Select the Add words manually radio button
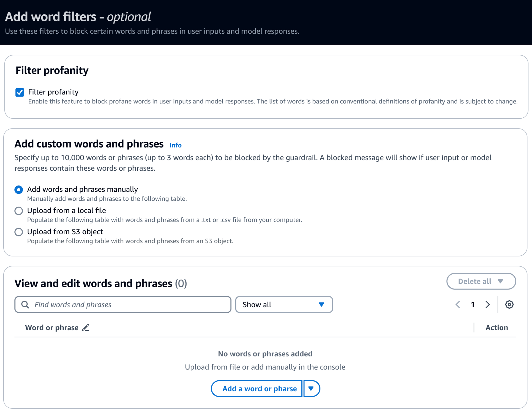The image size is (532, 412). [20, 189]
